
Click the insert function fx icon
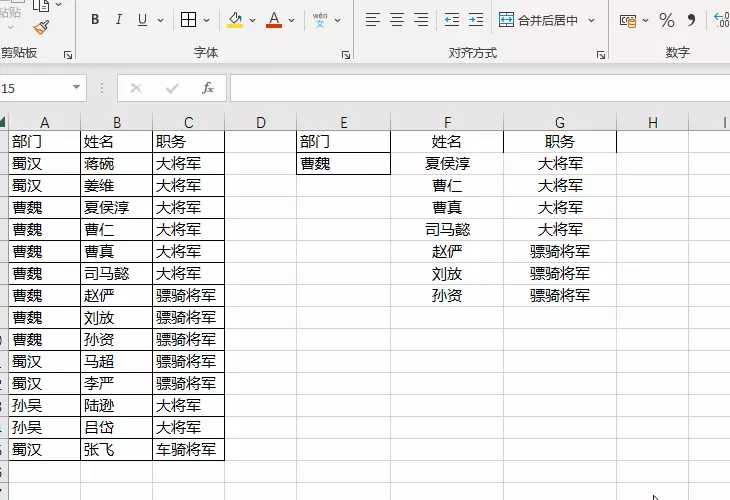[208, 88]
